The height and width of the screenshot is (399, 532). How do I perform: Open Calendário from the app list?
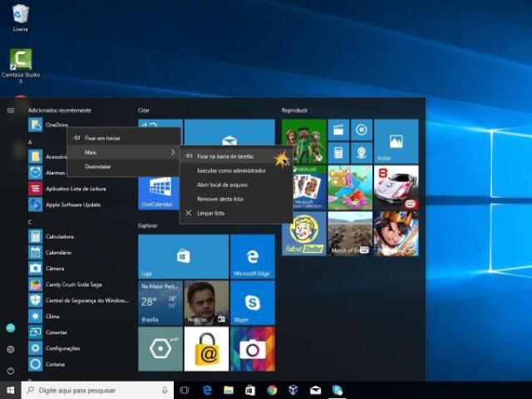pos(50,253)
